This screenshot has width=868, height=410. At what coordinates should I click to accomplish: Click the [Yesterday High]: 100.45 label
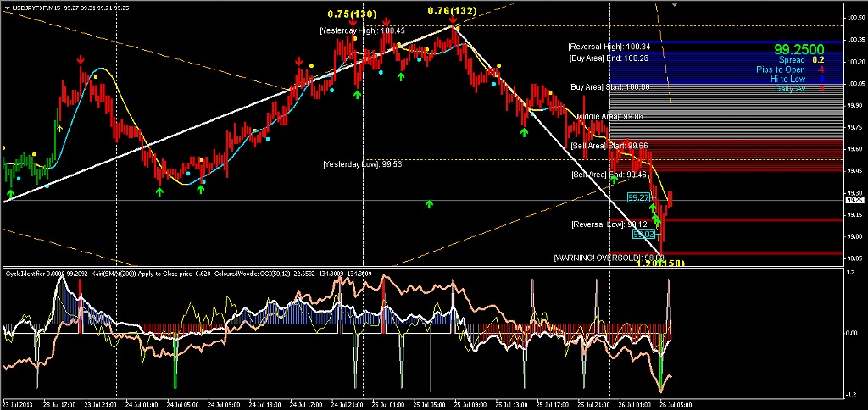[x=363, y=31]
